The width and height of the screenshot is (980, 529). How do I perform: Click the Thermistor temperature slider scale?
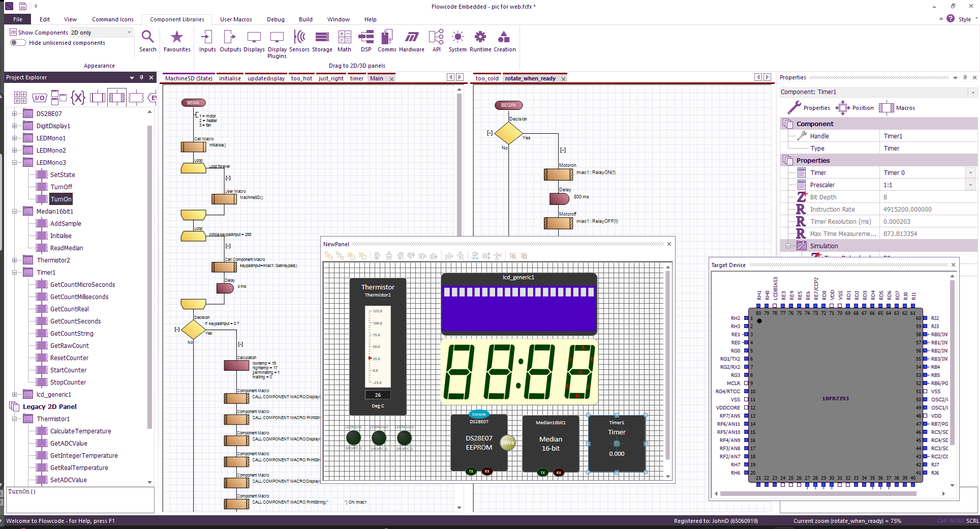pos(377,346)
